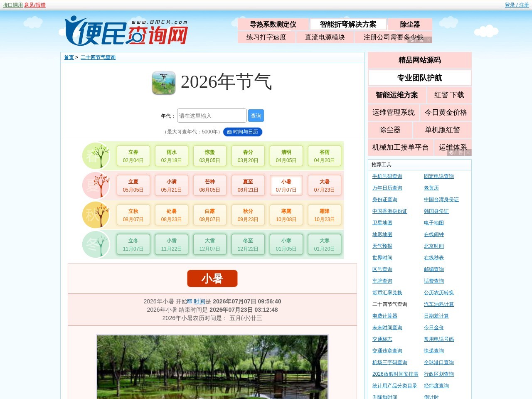Open 万年日历查询 tool link
Image resolution: width=532 pixels, height=399 pixels.
tap(387, 188)
